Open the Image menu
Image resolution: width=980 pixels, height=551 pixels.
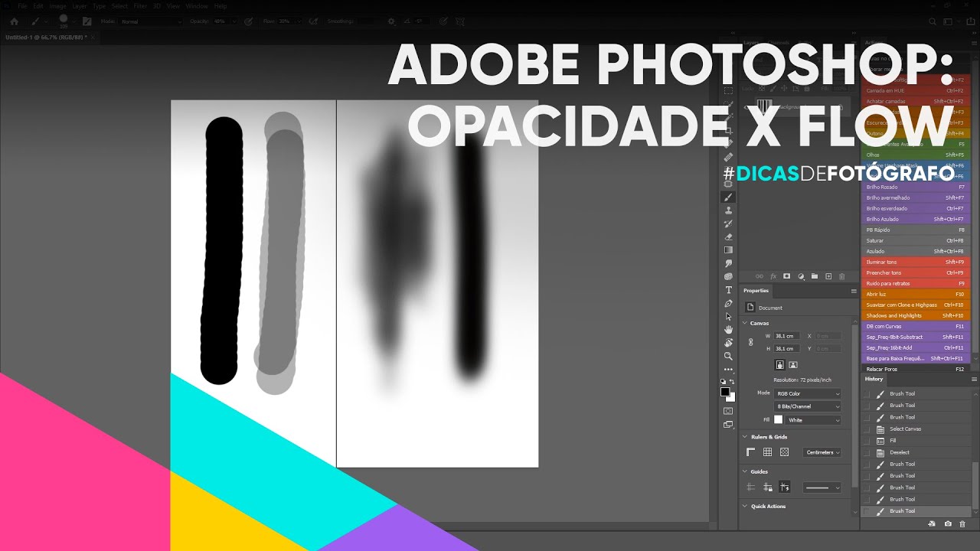58,6
